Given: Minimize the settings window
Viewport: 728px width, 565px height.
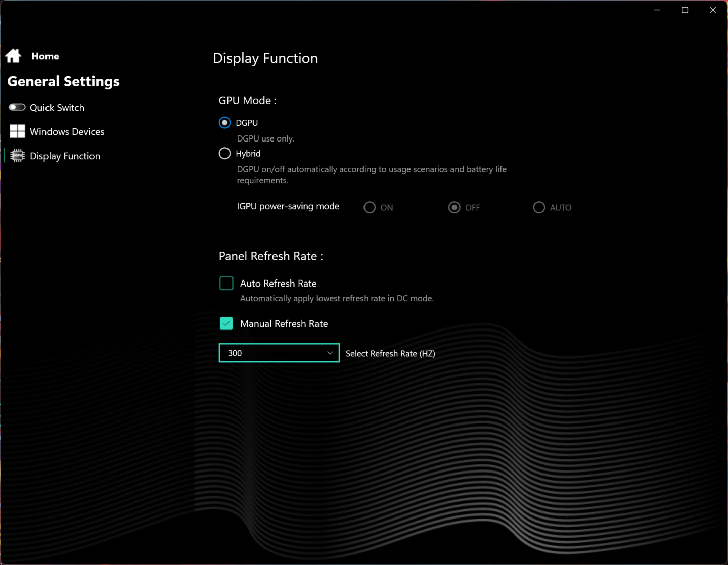Looking at the screenshot, I should [657, 10].
